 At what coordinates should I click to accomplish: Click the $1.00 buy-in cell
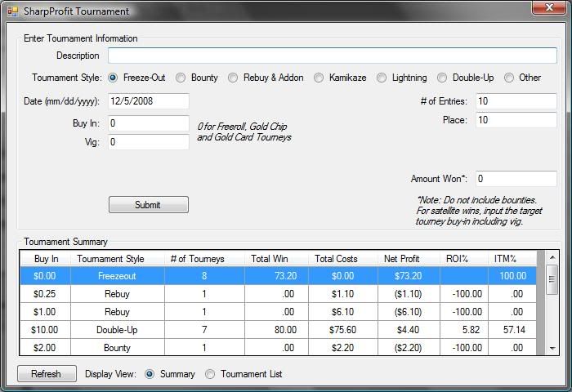pyautogui.click(x=46, y=312)
